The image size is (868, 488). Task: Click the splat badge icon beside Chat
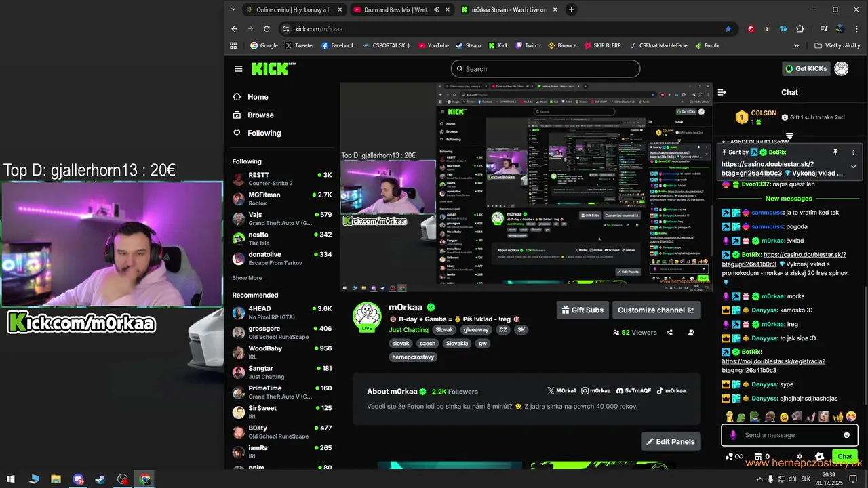point(820,457)
